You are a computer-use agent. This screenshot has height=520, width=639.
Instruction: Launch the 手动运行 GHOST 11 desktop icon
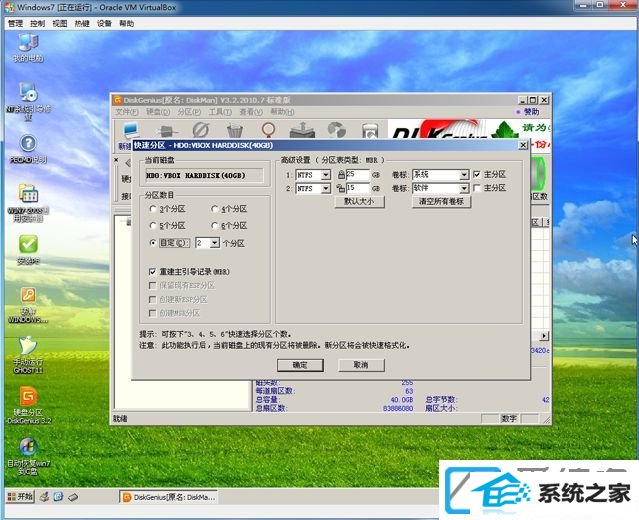point(28,355)
